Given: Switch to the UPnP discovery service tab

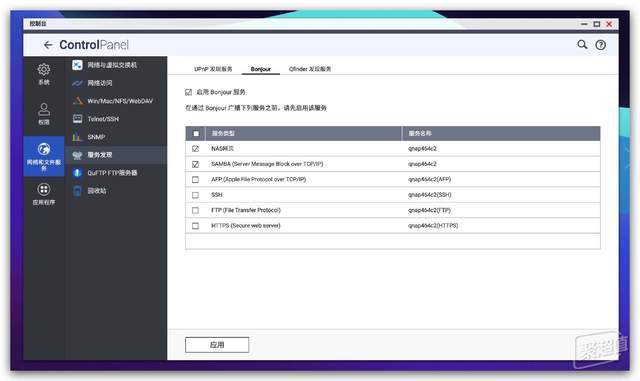Looking at the screenshot, I should click(213, 69).
